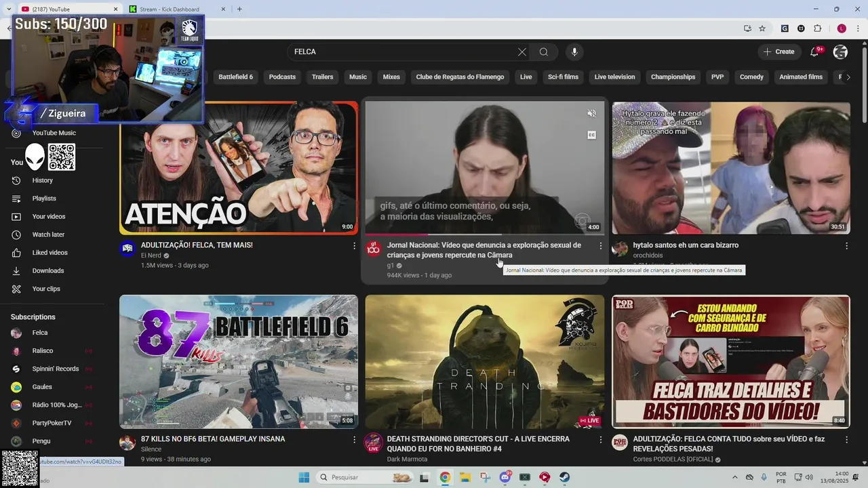Open Spinnin' Records subscription

pyautogui.click(x=56, y=369)
